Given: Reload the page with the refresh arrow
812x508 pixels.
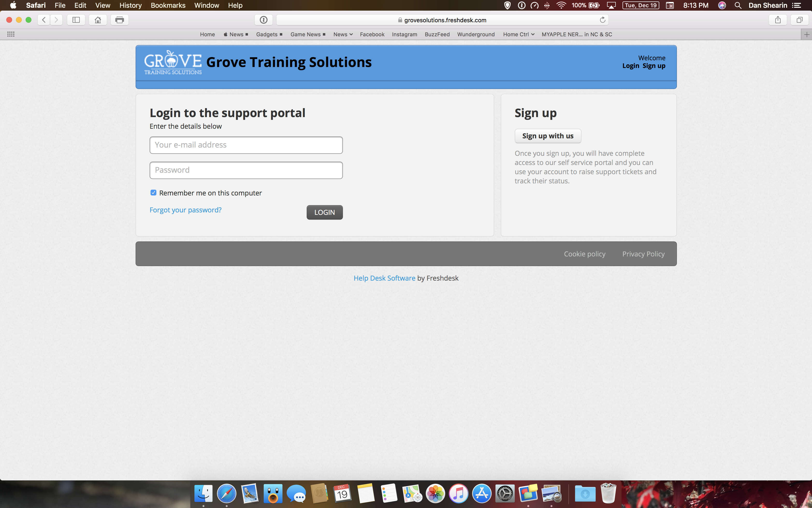Looking at the screenshot, I should (602, 20).
